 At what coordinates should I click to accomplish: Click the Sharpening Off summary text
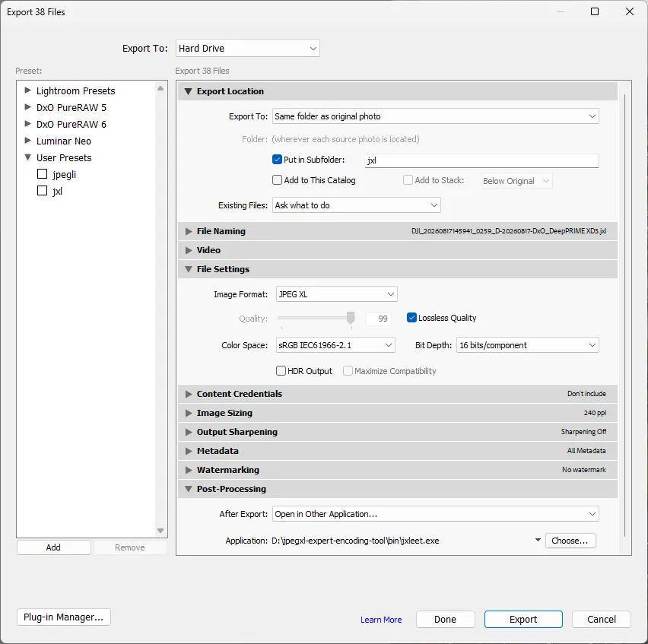point(583,432)
